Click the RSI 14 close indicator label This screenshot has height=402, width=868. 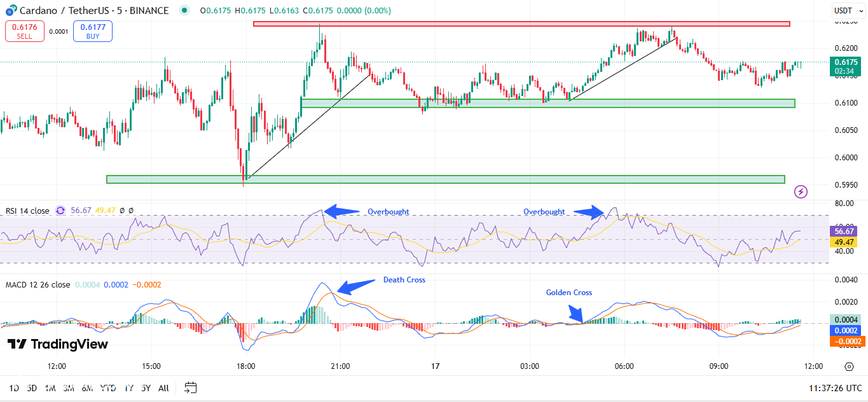(x=27, y=211)
